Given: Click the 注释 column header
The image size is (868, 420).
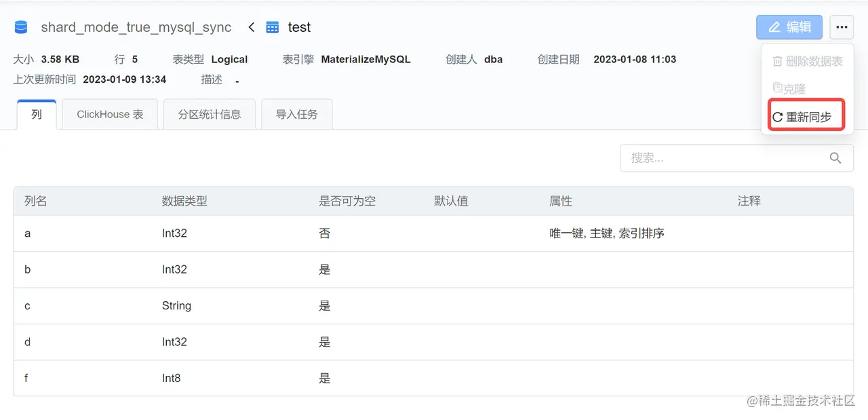Looking at the screenshot, I should pos(749,201).
